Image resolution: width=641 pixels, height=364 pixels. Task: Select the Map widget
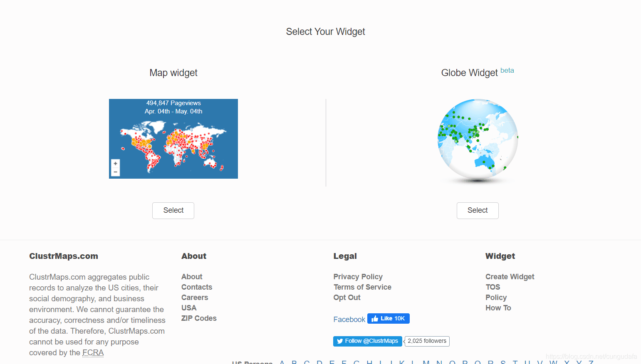point(173,211)
